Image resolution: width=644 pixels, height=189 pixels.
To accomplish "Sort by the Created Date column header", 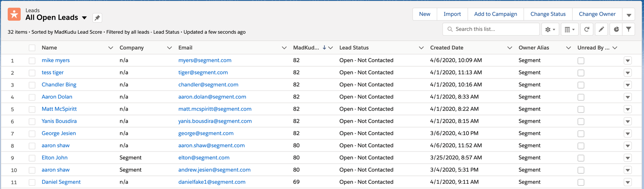I will click(447, 47).
